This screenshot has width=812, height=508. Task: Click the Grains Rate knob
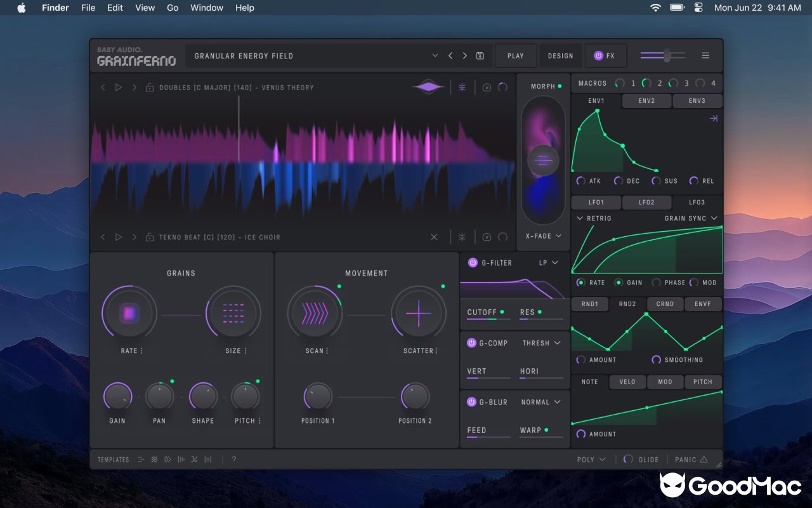(x=129, y=313)
